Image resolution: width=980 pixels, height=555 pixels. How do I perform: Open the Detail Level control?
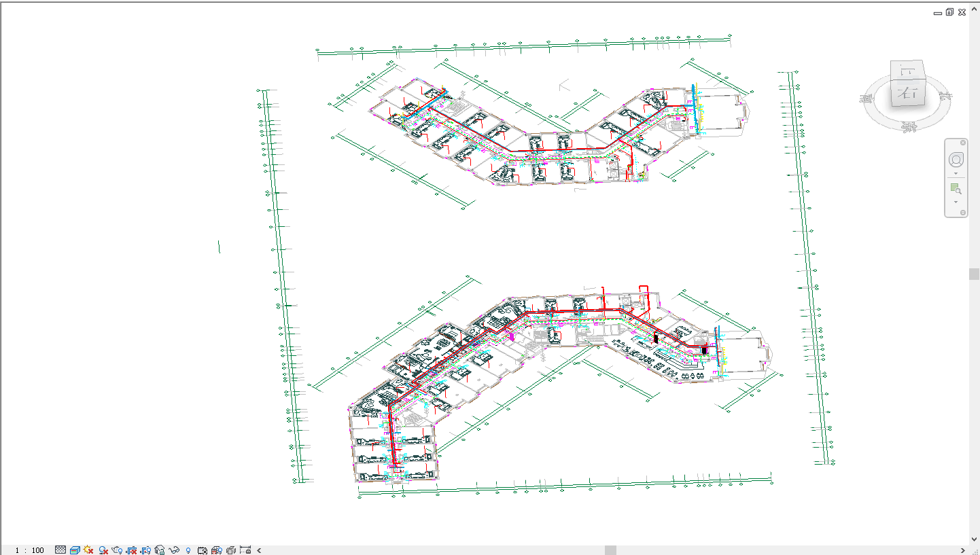pyautogui.click(x=60, y=550)
